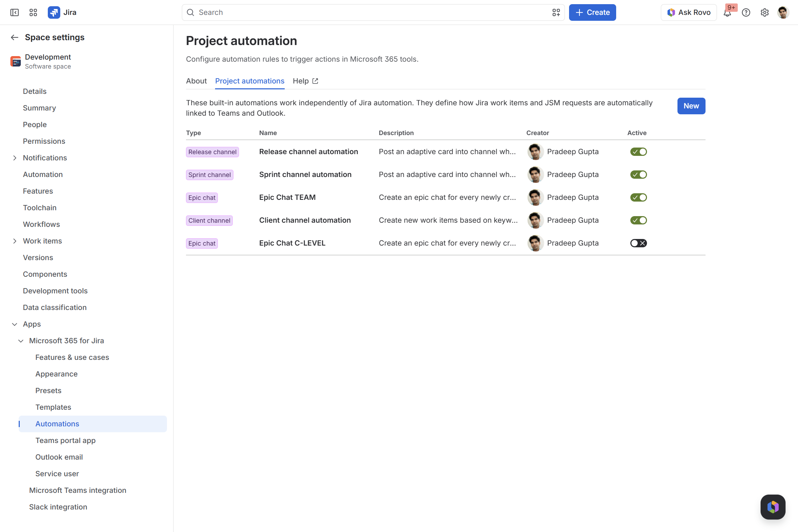Open the user profile avatar
This screenshot has width=798, height=532.
pos(783,12)
